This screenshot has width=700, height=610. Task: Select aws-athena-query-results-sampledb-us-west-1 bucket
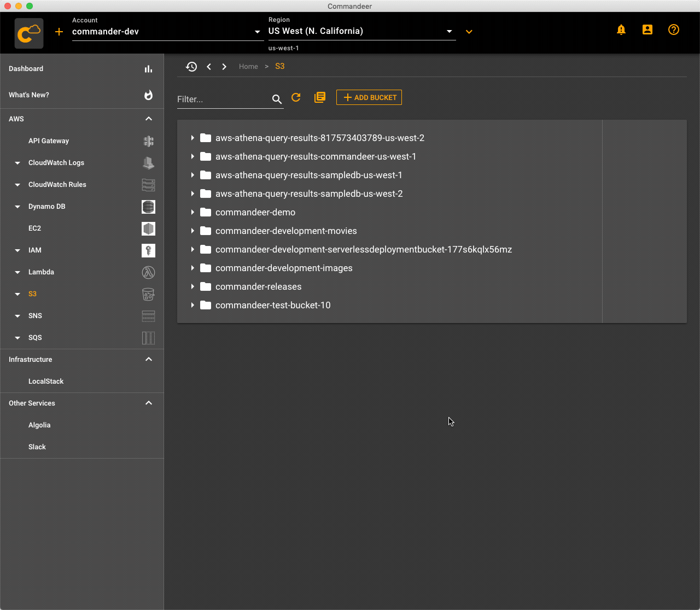click(x=309, y=175)
